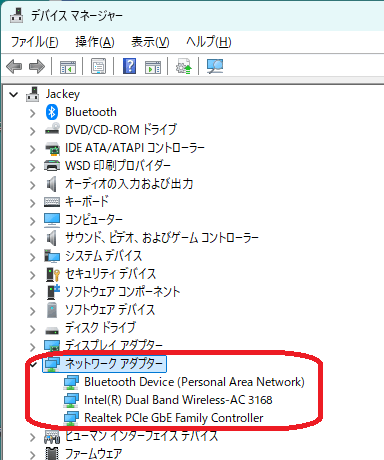Select Intel(R) Dual Band Wireless-AC 3168
This screenshot has width=384, height=460.
(178, 400)
